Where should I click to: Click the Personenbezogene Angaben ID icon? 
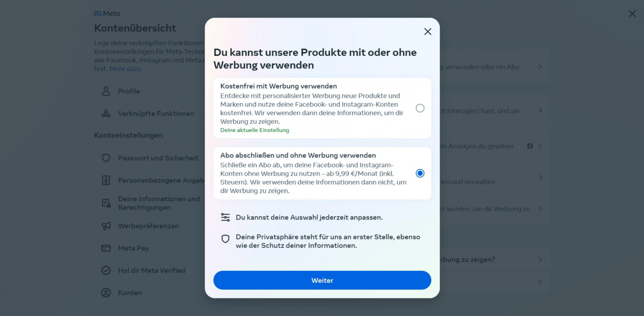[106, 181]
